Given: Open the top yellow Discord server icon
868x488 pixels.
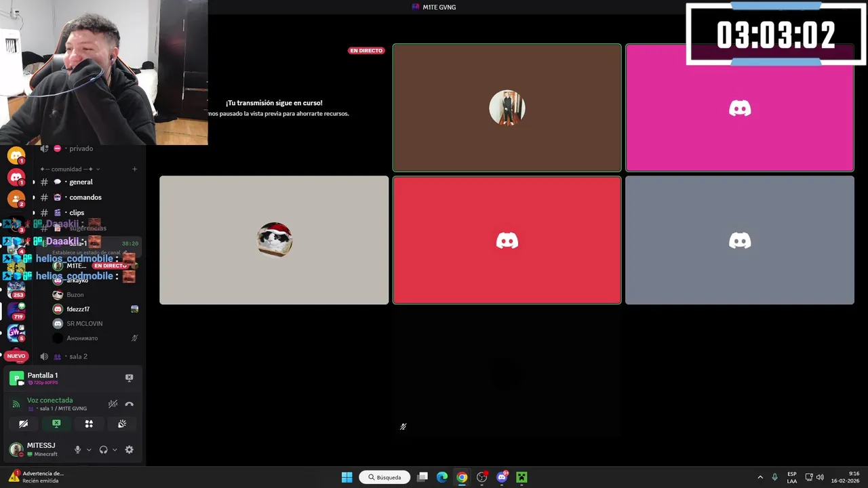Looking at the screenshot, I should (16, 156).
